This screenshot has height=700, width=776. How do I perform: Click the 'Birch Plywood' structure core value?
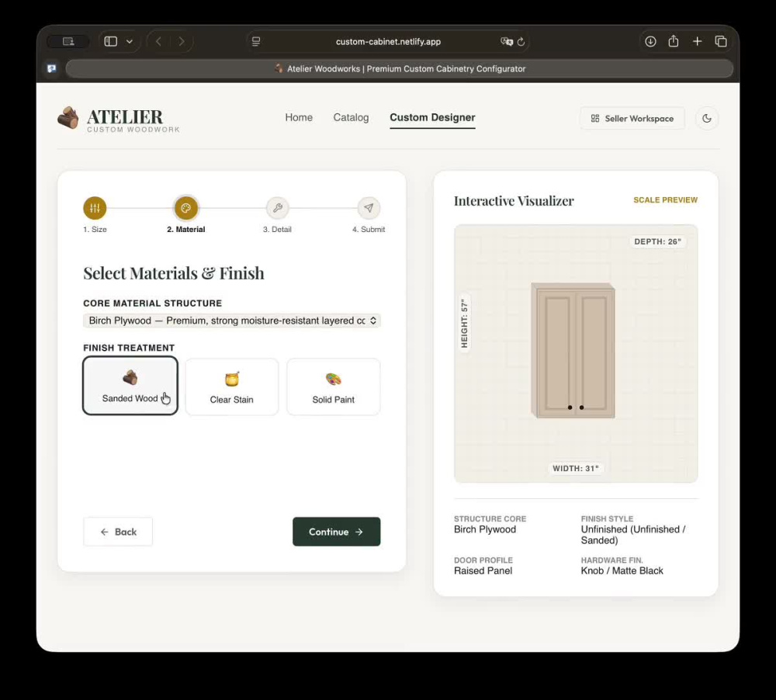(x=485, y=529)
